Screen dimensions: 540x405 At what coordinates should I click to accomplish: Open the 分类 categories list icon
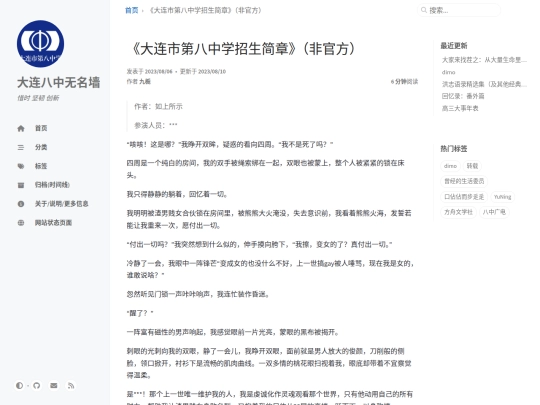point(21,147)
